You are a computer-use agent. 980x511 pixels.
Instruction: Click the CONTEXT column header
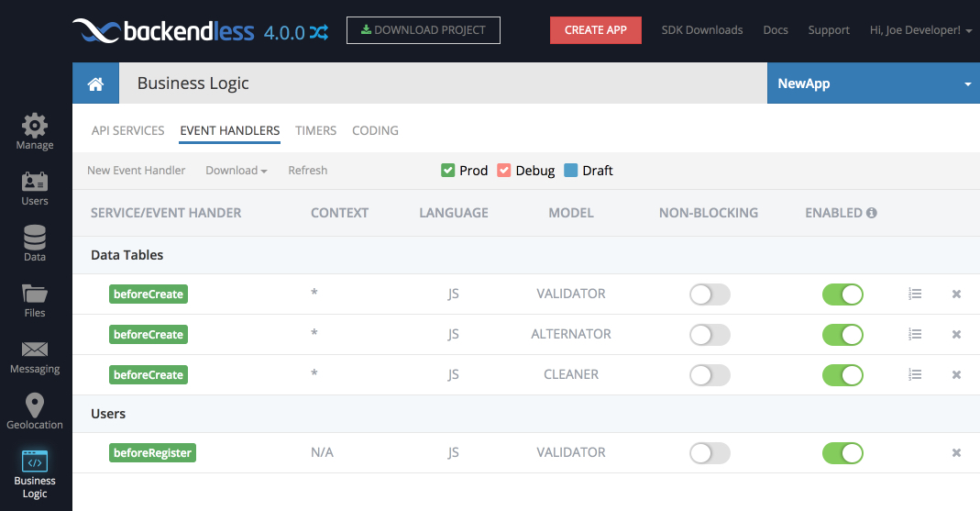(339, 213)
